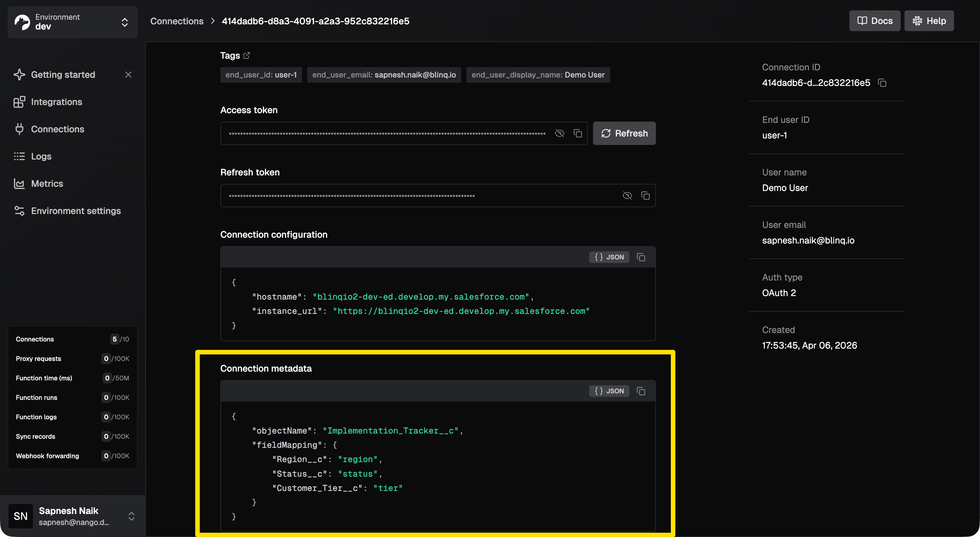Click the Docs button
The image size is (980, 537).
874,21
